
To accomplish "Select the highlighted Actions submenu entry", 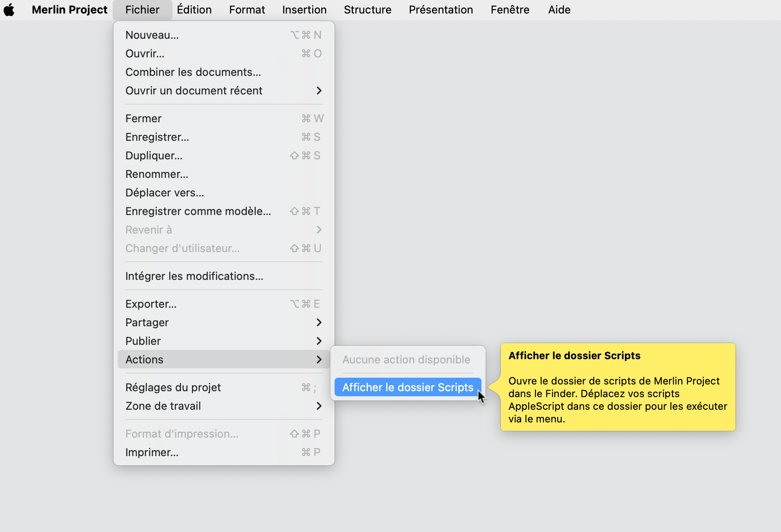I will coord(224,360).
